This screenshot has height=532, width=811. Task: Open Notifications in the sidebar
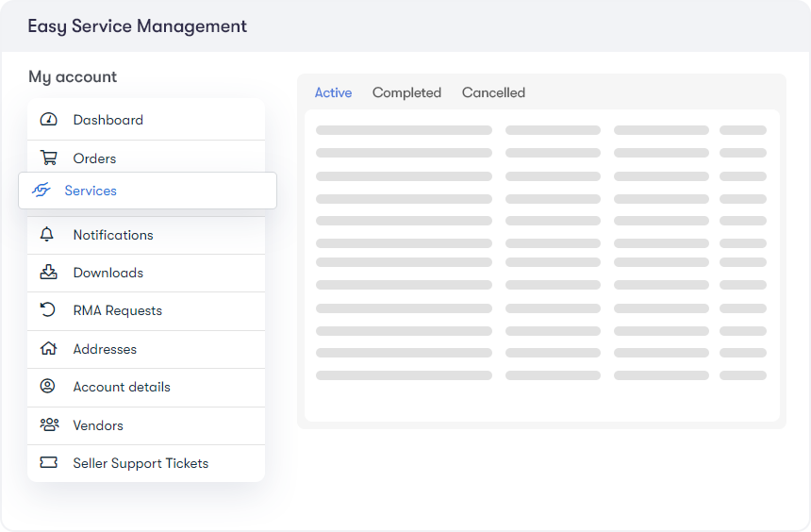click(x=146, y=235)
